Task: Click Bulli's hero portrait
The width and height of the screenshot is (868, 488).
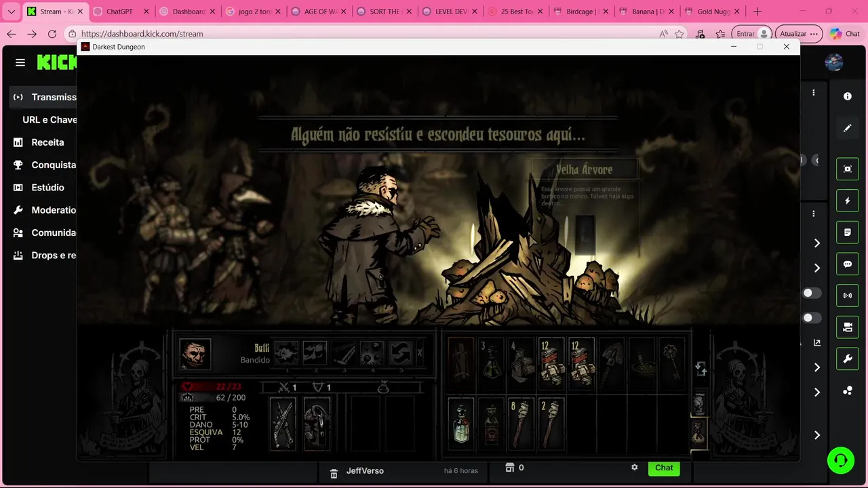Action: 195,354
